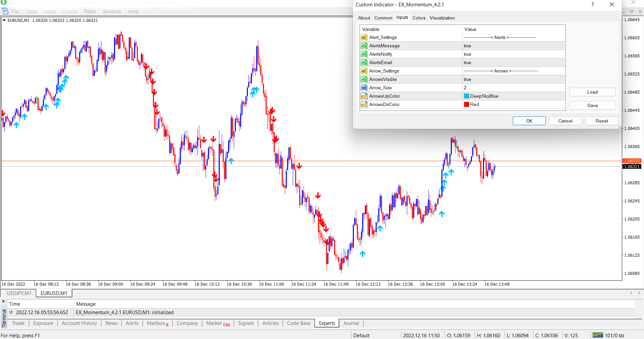The width and height of the screenshot is (644, 339).
Task: Switch to the Colors tab
Action: coord(419,18)
